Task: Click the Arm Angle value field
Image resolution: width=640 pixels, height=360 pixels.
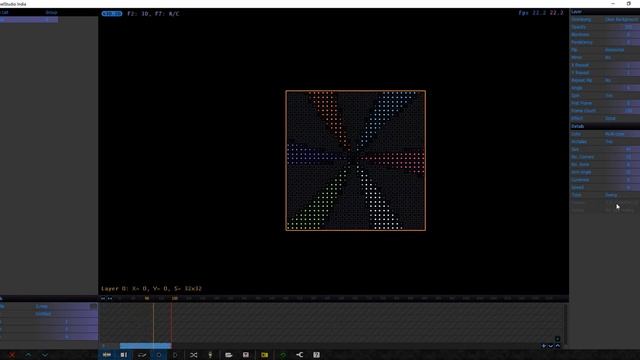Action: 622,172
